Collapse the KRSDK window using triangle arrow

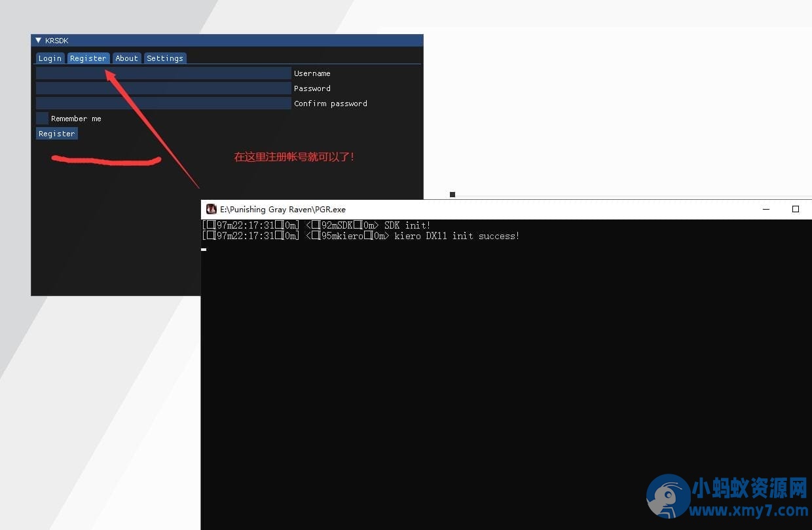pyautogui.click(x=38, y=41)
